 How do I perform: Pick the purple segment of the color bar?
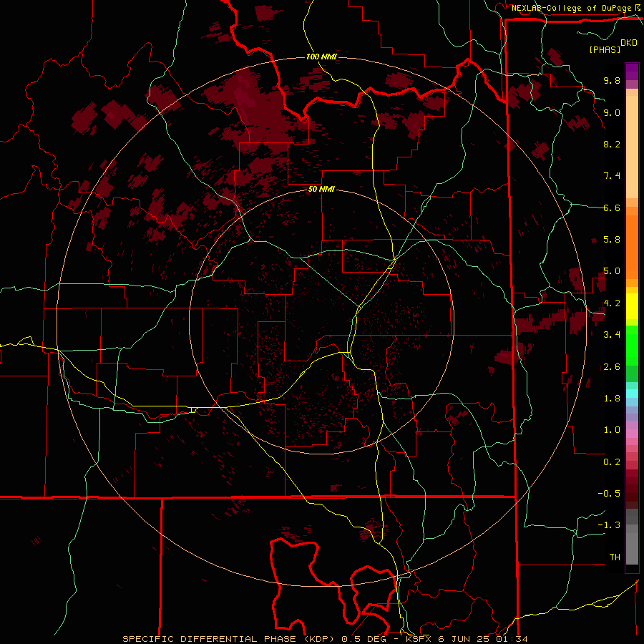pyautogui.click(x=632, y=72)
